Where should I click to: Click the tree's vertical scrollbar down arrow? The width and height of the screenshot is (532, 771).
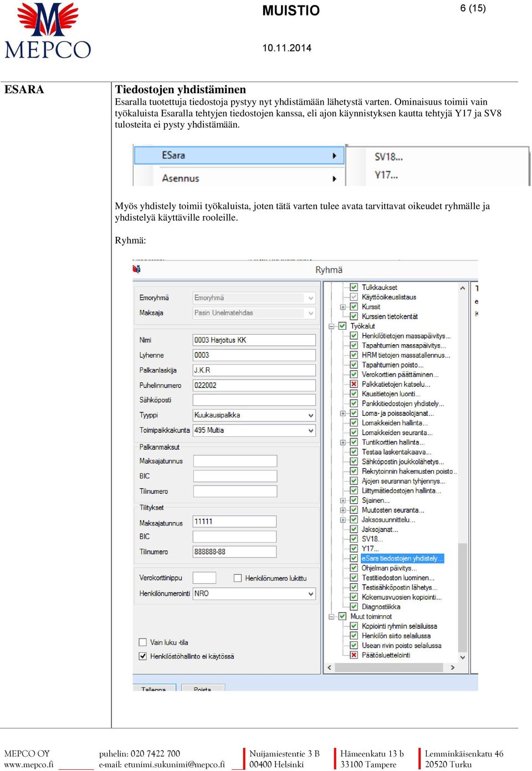[463, 657]
